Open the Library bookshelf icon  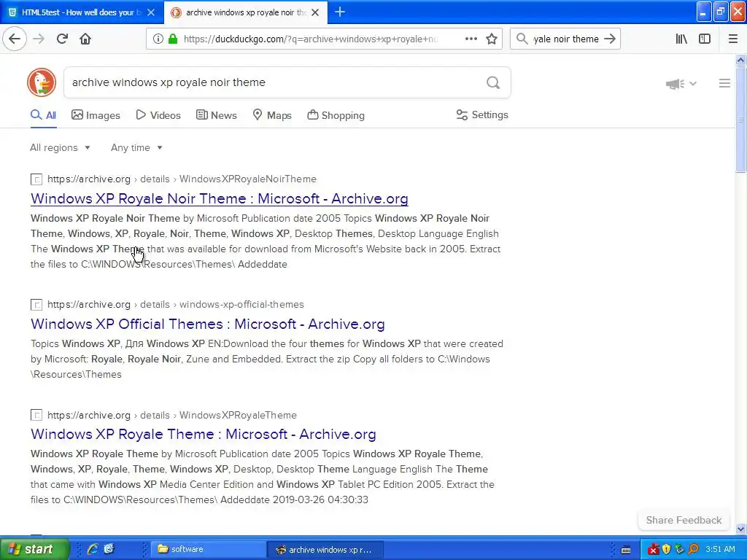(x=681, y=39)
